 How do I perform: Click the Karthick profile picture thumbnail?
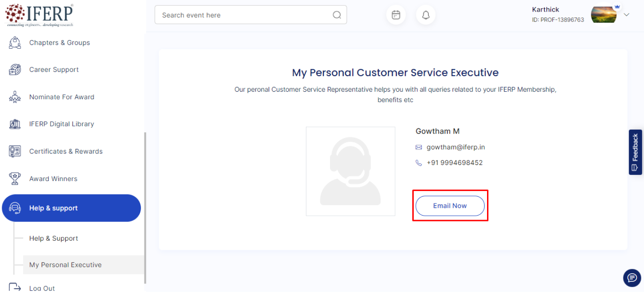(x=603, y=15)
